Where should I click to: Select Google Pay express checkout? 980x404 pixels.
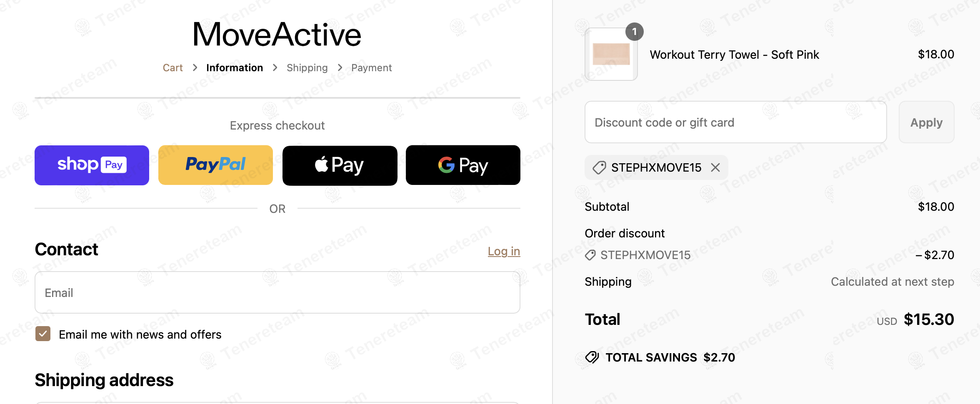[463, 165]
